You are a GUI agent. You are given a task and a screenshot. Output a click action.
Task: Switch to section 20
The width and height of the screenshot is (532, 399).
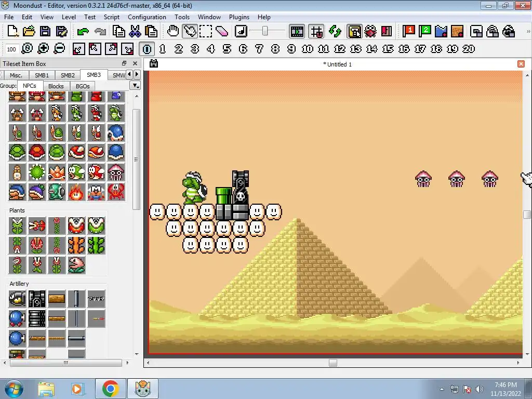pos(469,49)
